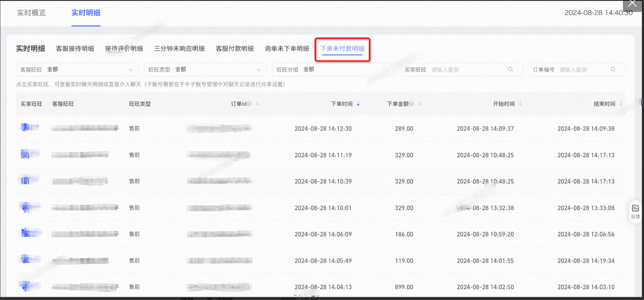Select the 下单未付款明细 sub-tab
This screenshot has width=644, height=300.
coord(342,49)
